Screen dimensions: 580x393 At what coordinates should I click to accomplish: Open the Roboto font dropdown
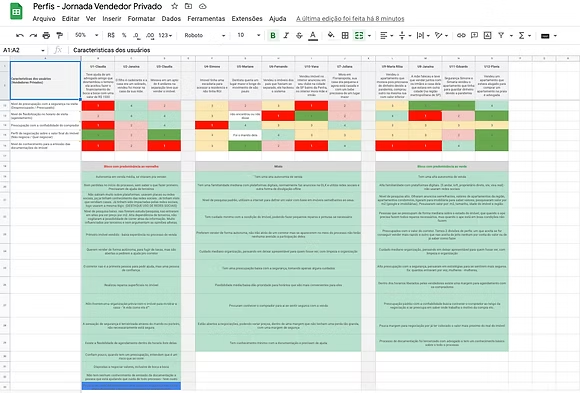click(x=205, y=35)
